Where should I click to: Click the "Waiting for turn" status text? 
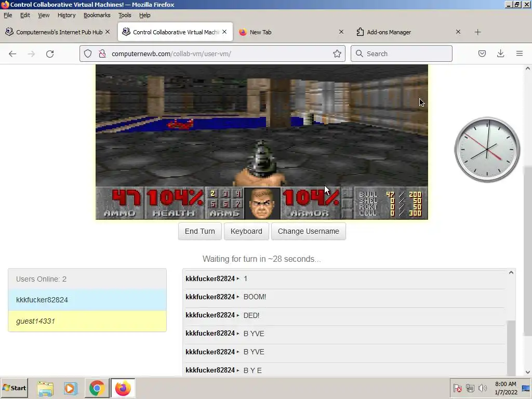coord(262,259)
